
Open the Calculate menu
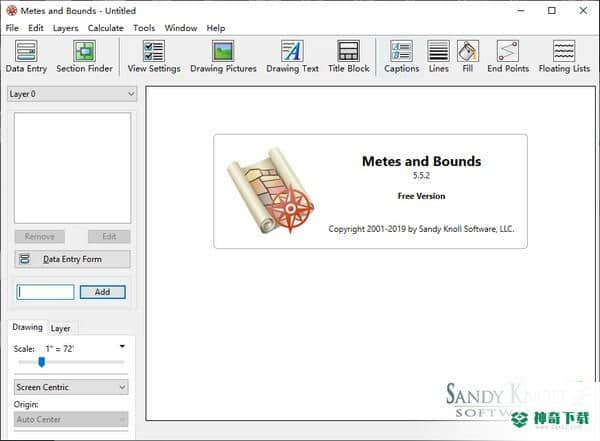point(106,28)
